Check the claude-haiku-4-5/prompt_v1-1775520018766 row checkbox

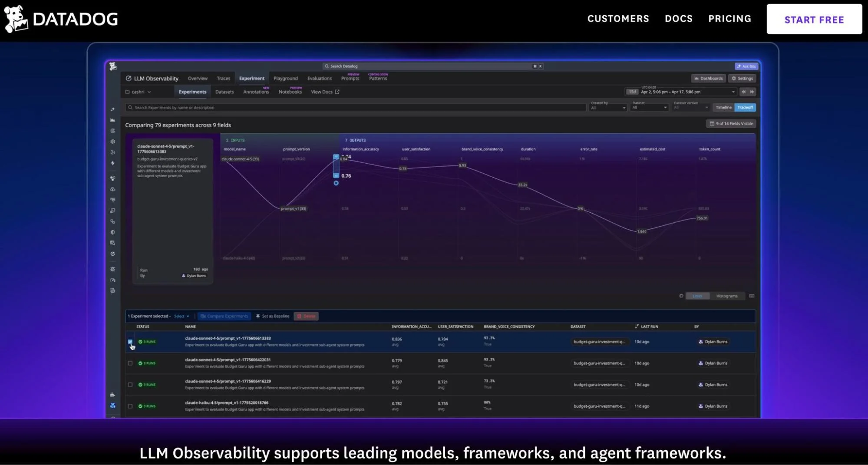pos(130,406)
